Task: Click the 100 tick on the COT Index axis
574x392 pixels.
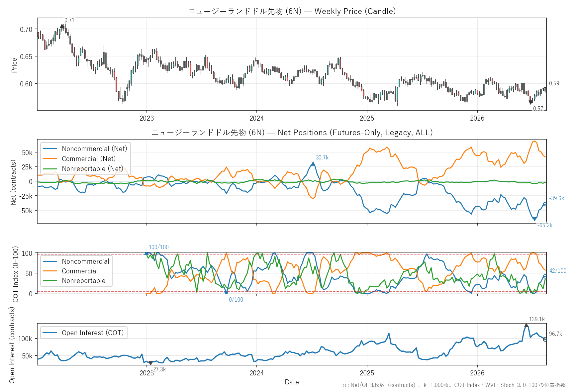Action: click(x=27, y=253)
